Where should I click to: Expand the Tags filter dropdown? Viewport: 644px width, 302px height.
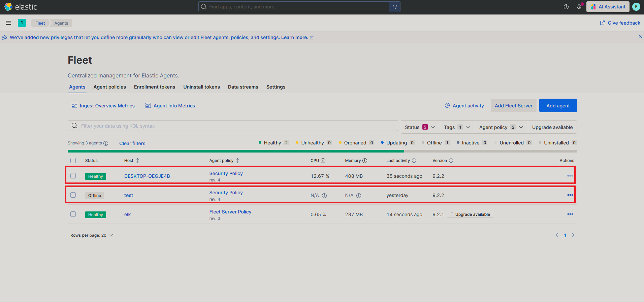pyautogui.click(x=457, y=127)
